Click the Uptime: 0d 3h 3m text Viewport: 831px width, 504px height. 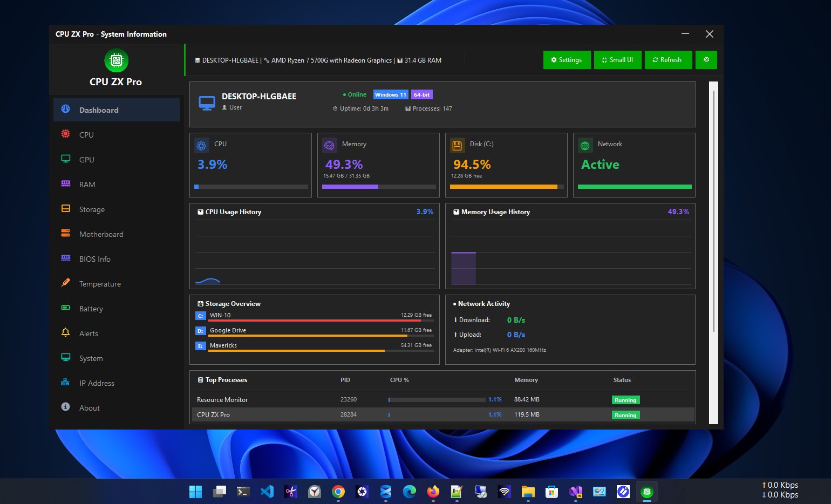pyautogui.click(x=360, y=108)
